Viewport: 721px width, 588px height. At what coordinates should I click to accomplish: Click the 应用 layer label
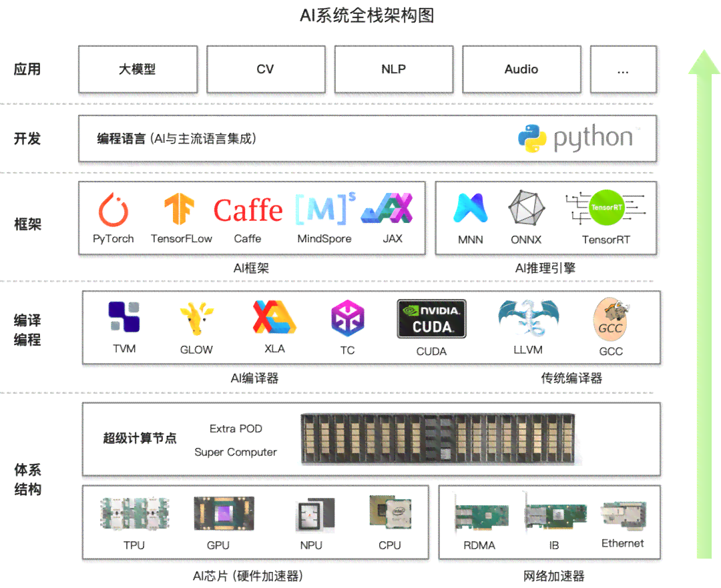point(27,69)
